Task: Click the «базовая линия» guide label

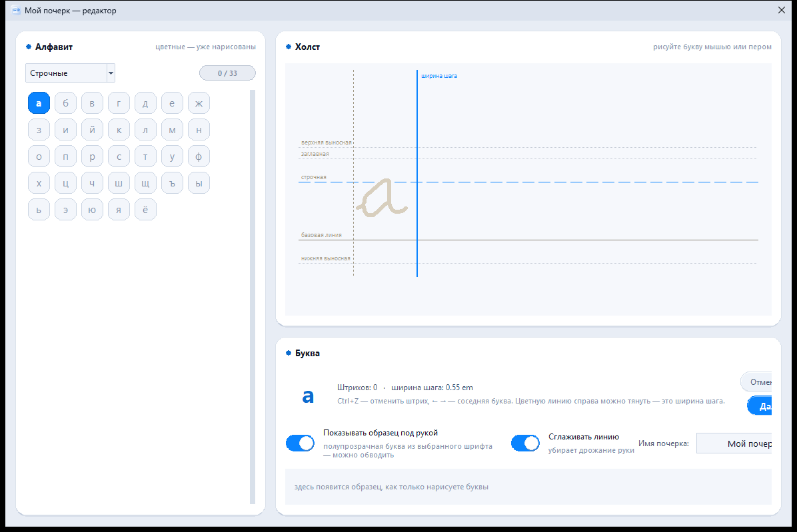Action: coord(321,235)
